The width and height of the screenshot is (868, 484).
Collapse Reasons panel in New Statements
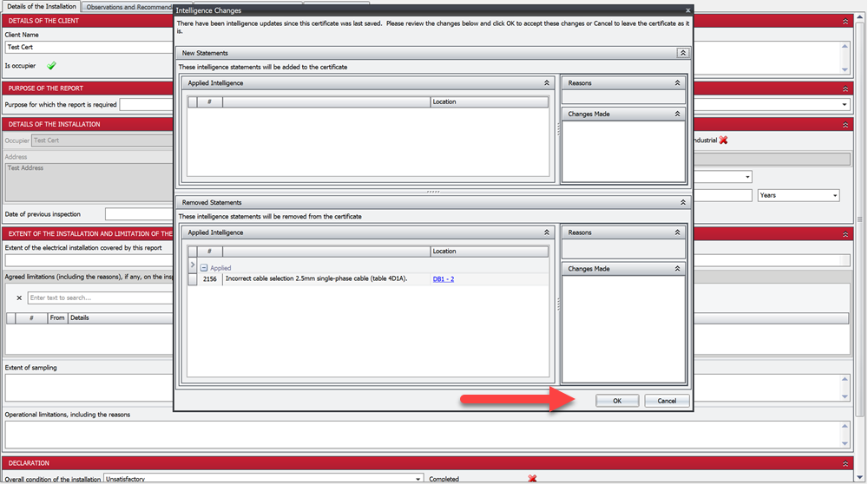pos(677,83)
